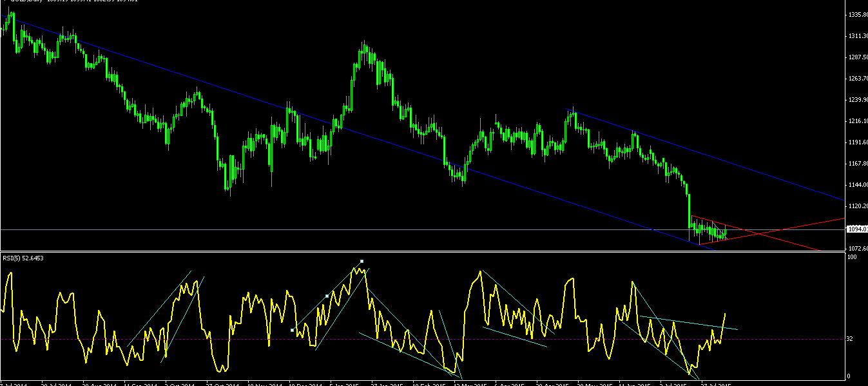Image resolution: width=868 pixels, height=386 pixels.
Task: Click the 1239.90 price scale label
Action: click(x=858, y=100)
